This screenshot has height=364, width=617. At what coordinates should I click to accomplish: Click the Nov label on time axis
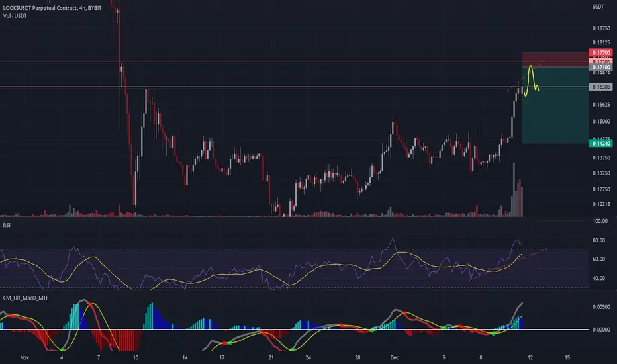24,357
